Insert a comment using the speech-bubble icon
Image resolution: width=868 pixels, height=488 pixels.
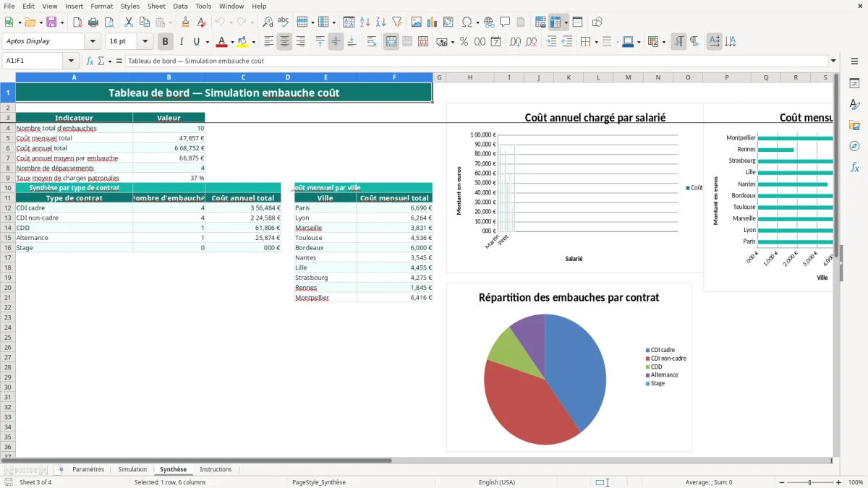pos(505,22)
